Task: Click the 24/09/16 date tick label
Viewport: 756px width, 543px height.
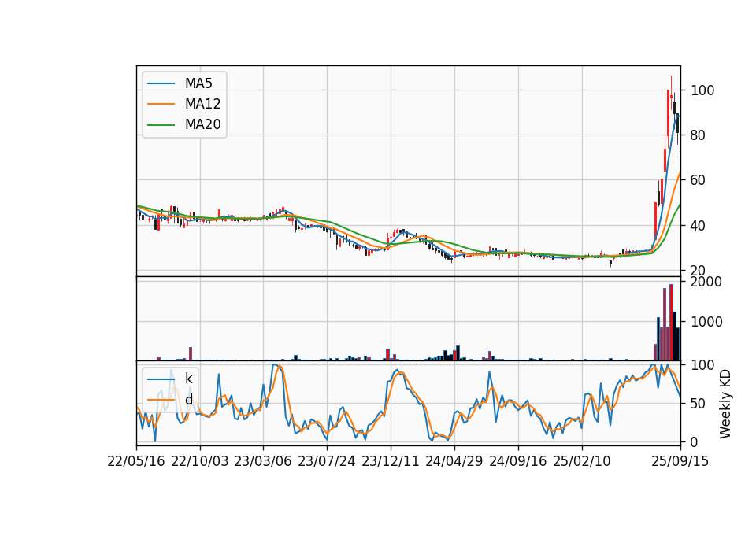Action: 518,461
